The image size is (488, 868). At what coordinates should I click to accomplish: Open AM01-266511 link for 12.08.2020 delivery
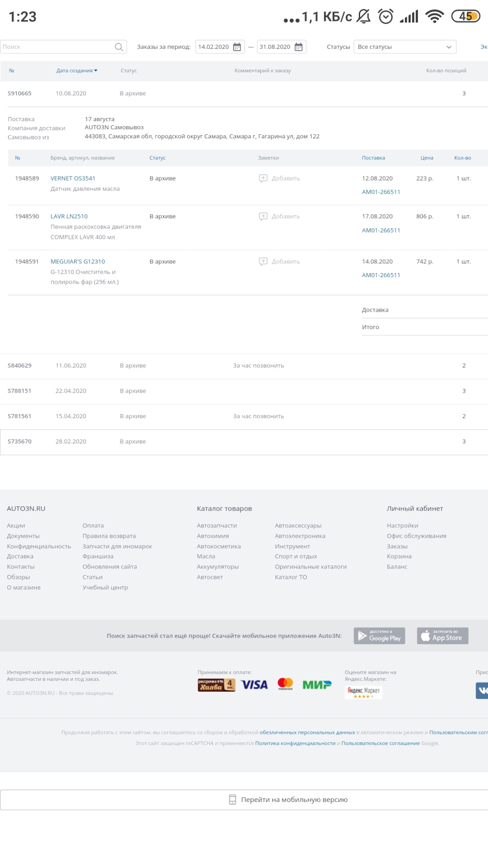tap(381, 192)
